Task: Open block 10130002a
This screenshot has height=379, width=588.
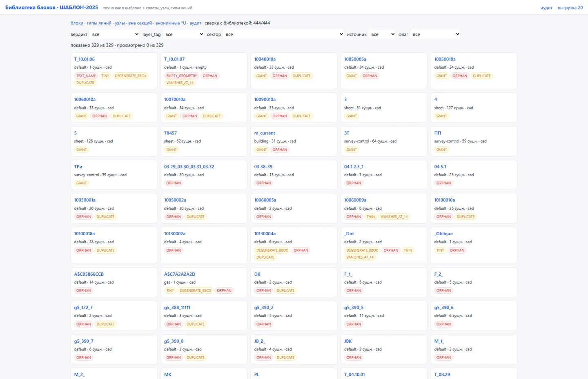Action: pos(175,234)
